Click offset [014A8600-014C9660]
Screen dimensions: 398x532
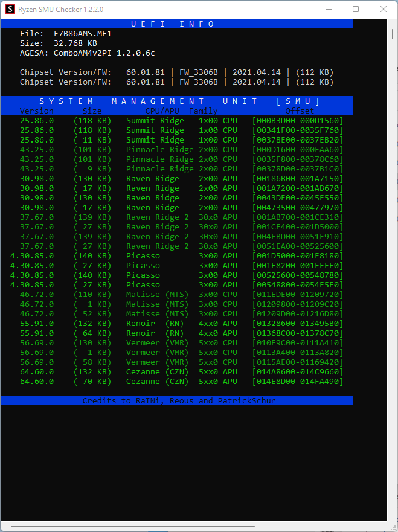pos(298,372)
